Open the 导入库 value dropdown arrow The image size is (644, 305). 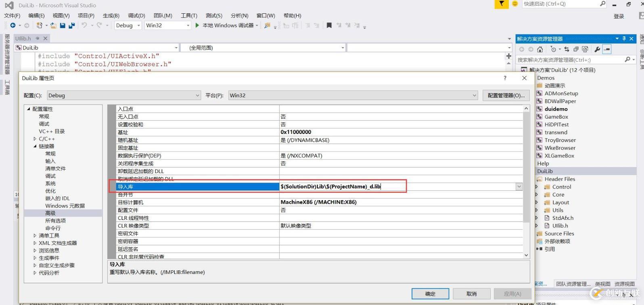(x=519, y=186)
